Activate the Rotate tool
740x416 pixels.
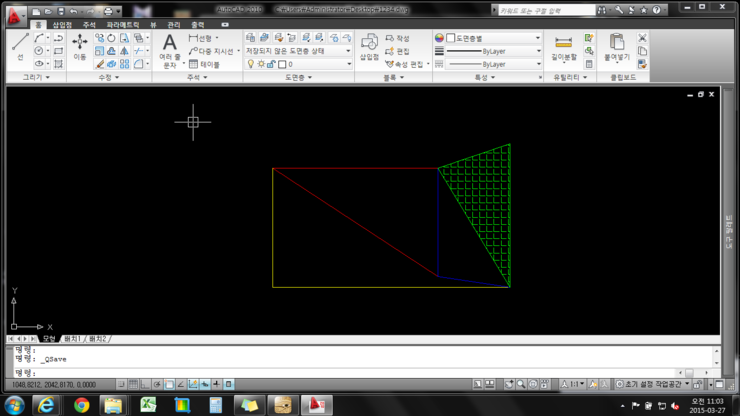click(111, 38)
